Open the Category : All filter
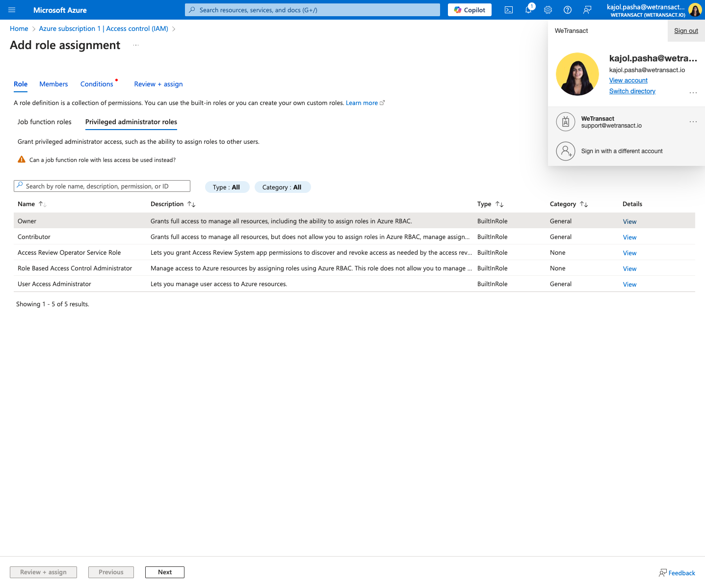Screen dimensions: 705x588 coord(282,187)
